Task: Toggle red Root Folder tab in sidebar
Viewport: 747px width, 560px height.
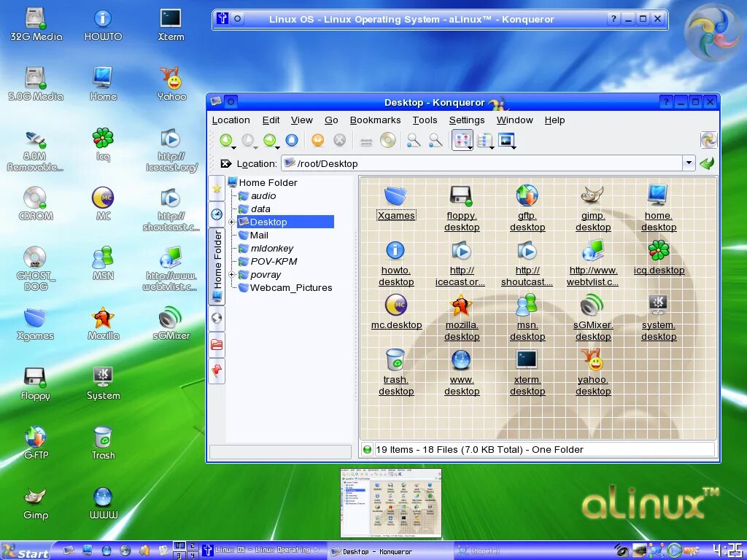Action: 217,344
